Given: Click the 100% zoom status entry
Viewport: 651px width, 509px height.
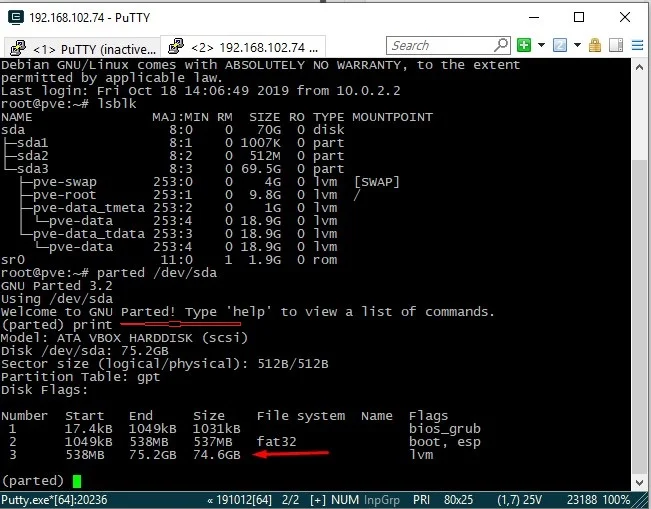Looking at the screenshot, I should coord(617,500).
